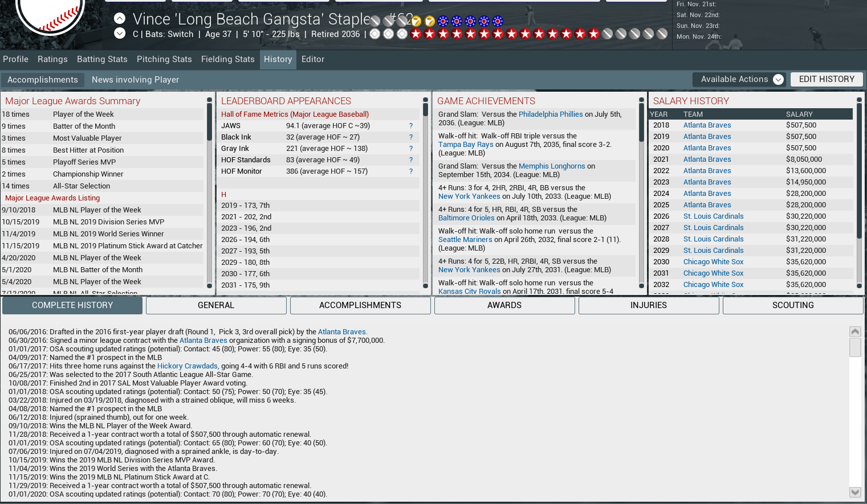The width and height of the screenshot is (867, 504).
Task: Click the previous player up-arrow icon
Action: pos(120,18)
